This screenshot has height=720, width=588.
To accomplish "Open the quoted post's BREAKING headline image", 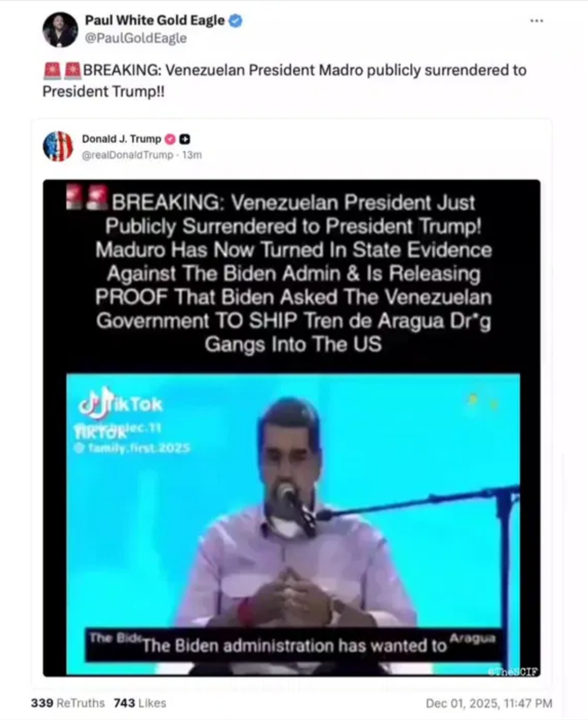I will click(x=293, y=273).
